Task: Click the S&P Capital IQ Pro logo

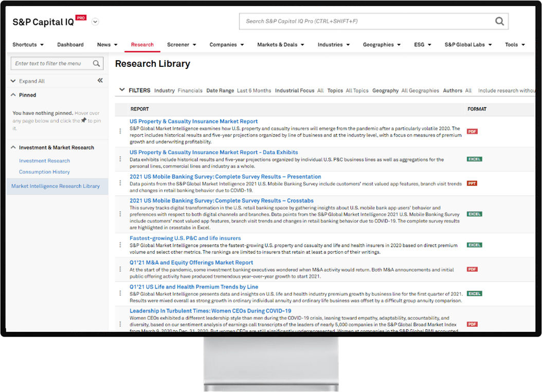Action: (x=49, y=22)
